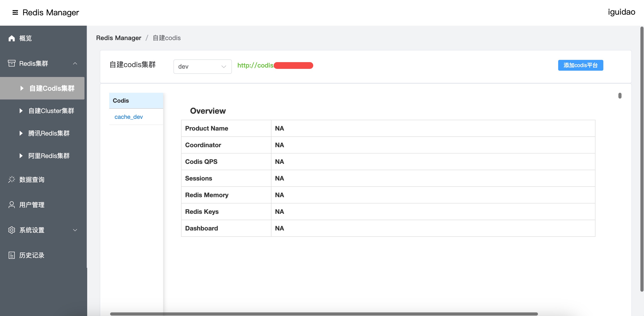Open the dev environment dropdown
The width and height of the screenshot is (644, 316).
(202, 67)
